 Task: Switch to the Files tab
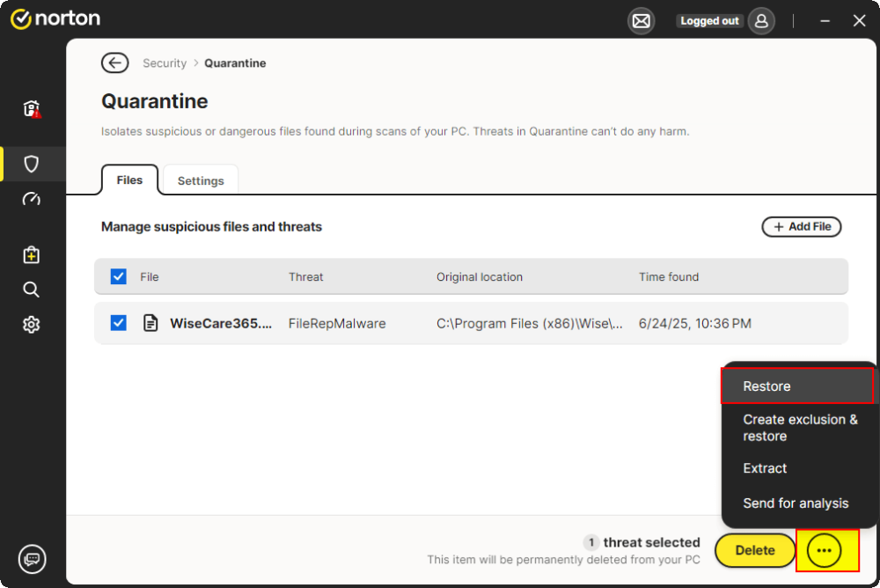pyautogui.click(x=129, y=180)
